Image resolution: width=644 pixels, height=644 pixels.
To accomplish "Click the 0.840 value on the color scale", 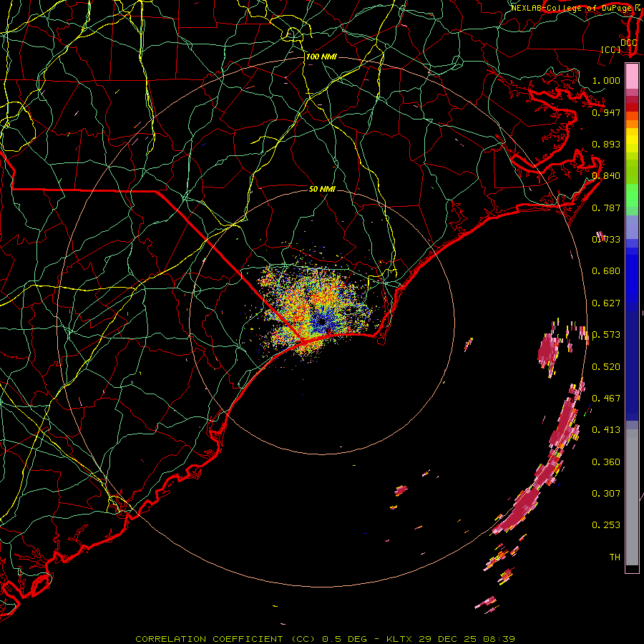I will coord(606,176).
